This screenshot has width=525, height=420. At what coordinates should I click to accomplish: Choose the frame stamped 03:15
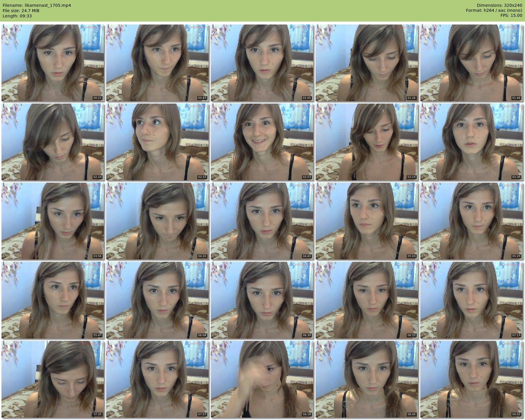pos(367,142)
